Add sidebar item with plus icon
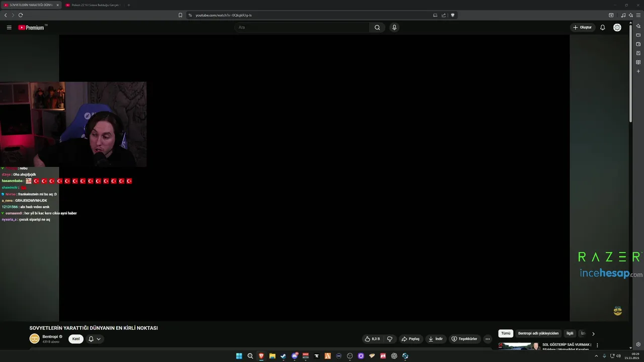 click(x=638, y=71)
